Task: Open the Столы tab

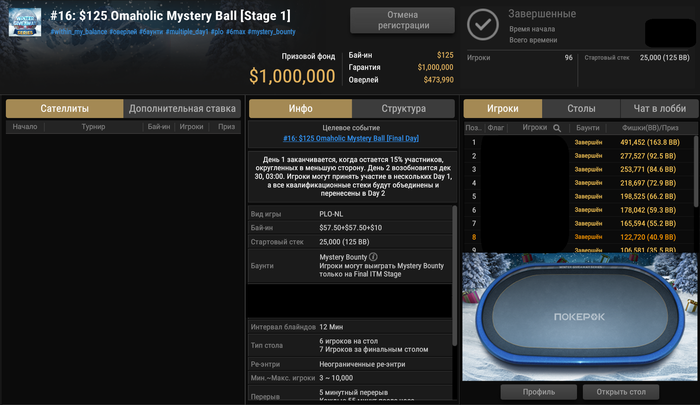Action: 581,109
